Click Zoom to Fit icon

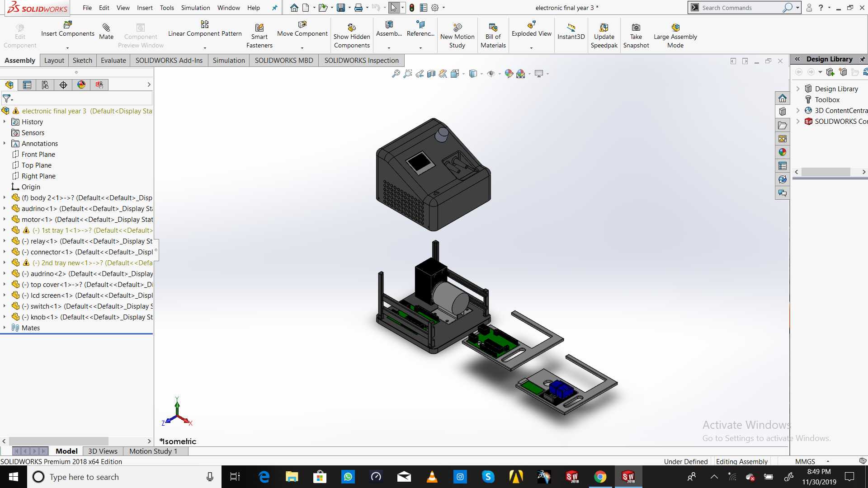pos(396,74)
